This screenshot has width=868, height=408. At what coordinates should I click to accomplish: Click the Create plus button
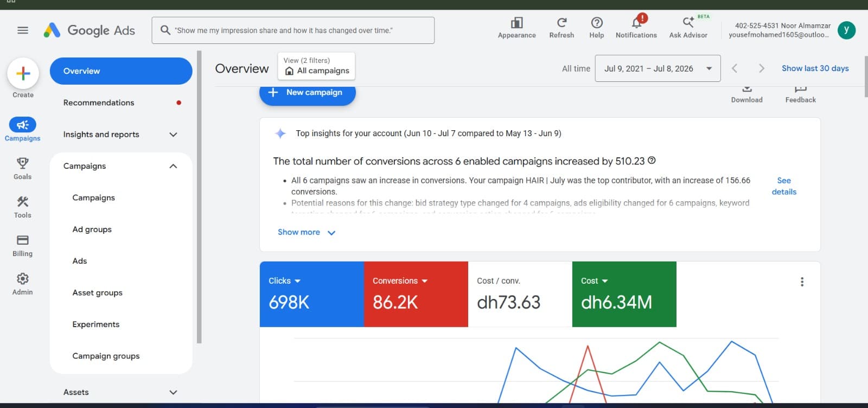[23, 73]
